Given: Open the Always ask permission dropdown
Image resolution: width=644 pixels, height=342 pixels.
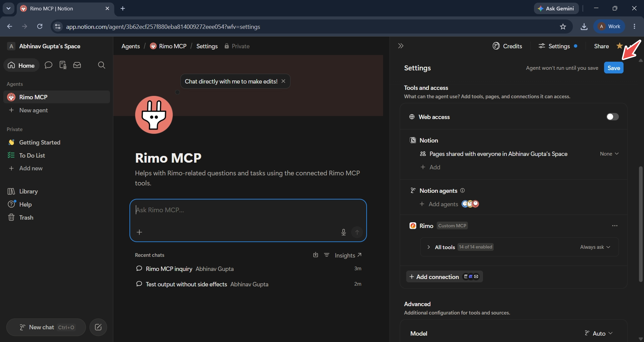Looking at the screenshot, I should click(x=595, y=247).
